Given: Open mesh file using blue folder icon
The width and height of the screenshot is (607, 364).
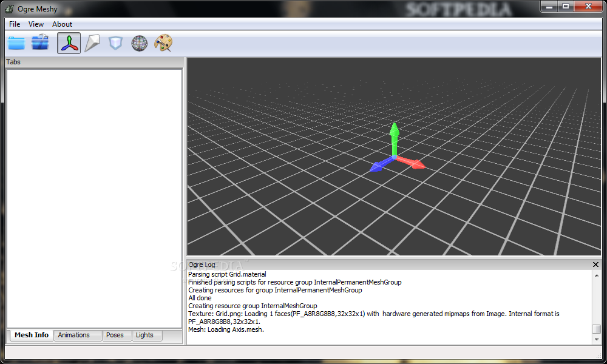Looking at the screenshot, I should (16, 43).
